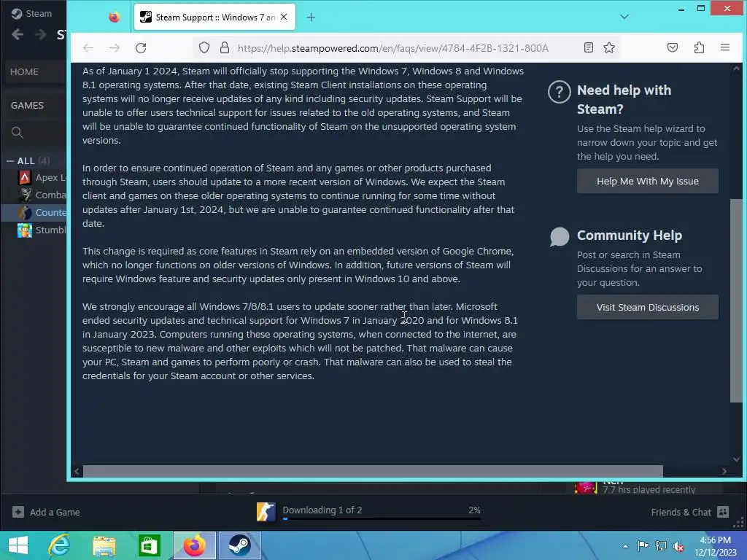Switch to Firefox on taskbar

[194, 545]
